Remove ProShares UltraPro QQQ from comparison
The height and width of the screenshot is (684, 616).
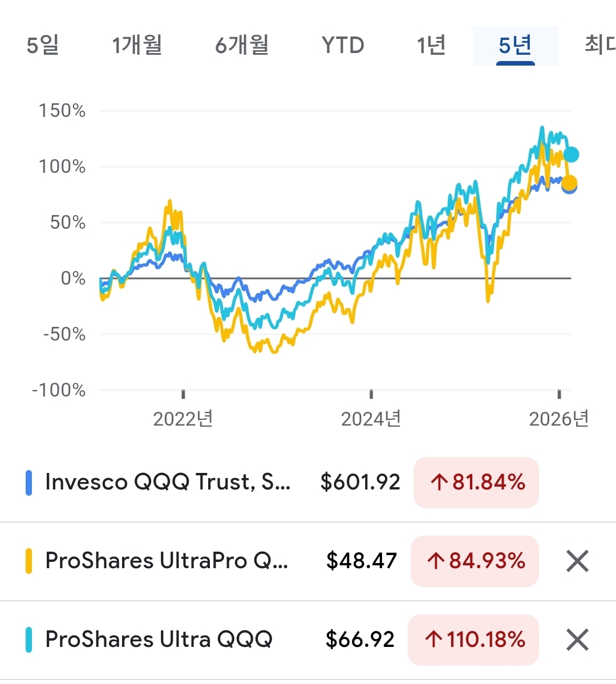[x=577, y=561]
